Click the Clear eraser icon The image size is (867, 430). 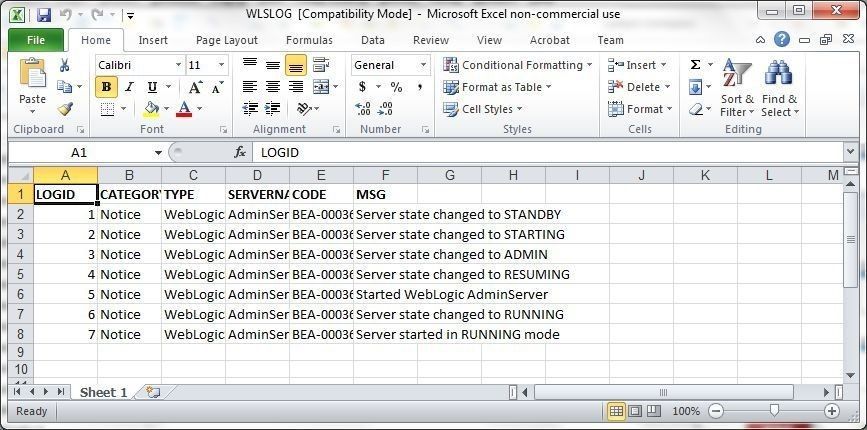point(695,109)
